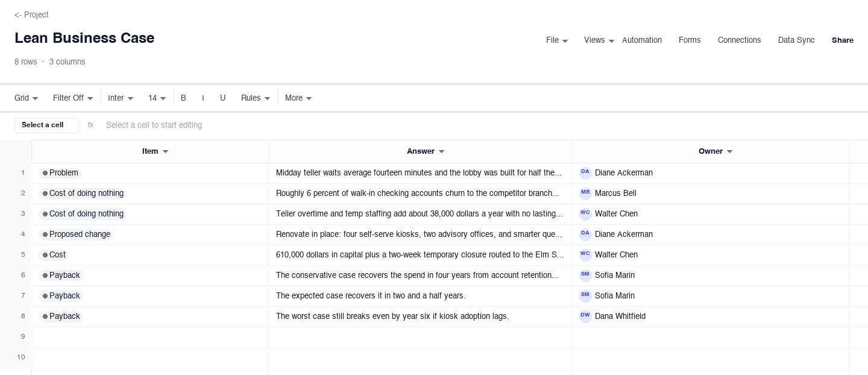Open the More dropdown
Image resolution: width=868 pixels, height=375 pixels.
coord(298,98)
